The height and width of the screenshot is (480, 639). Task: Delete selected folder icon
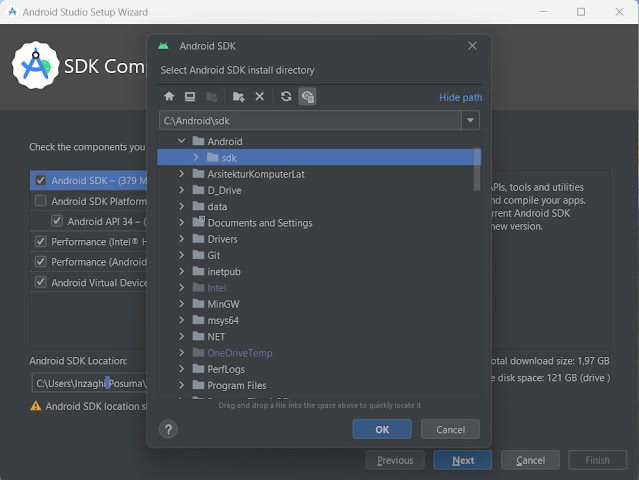[x=260, y=97]
